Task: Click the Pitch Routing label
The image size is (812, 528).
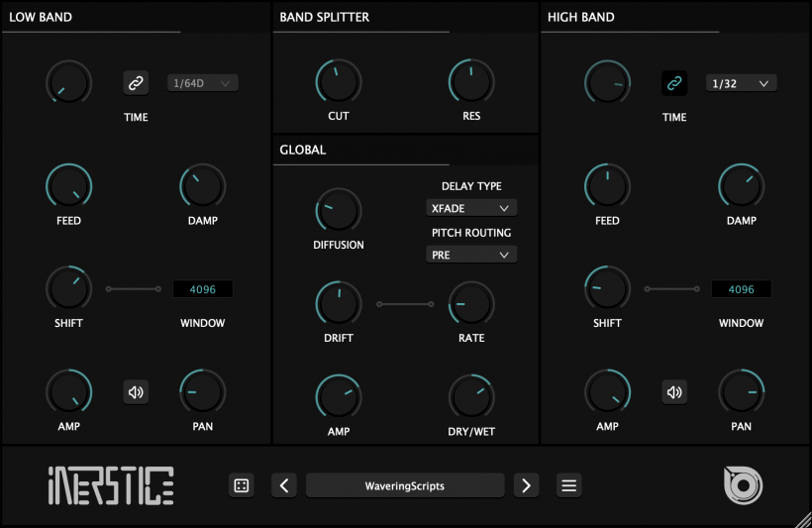Action: [x=471, y=233]
